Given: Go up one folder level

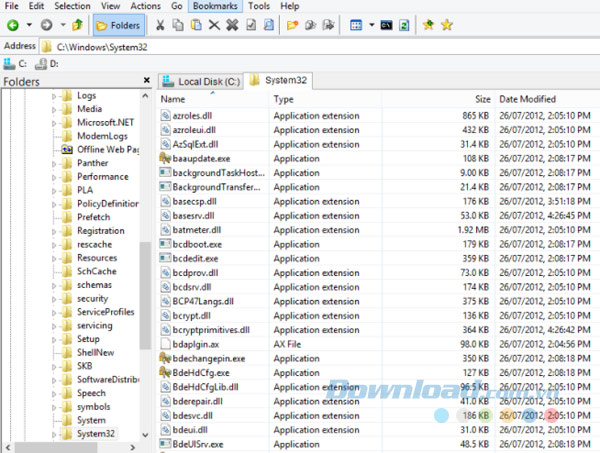Looking at the screenshot, I should click(x=77, y=24).
